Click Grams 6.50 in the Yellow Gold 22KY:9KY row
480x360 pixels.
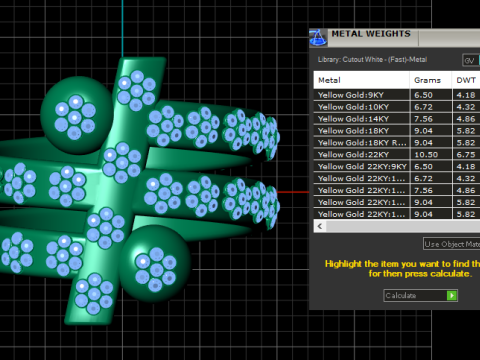coord(423,167)
